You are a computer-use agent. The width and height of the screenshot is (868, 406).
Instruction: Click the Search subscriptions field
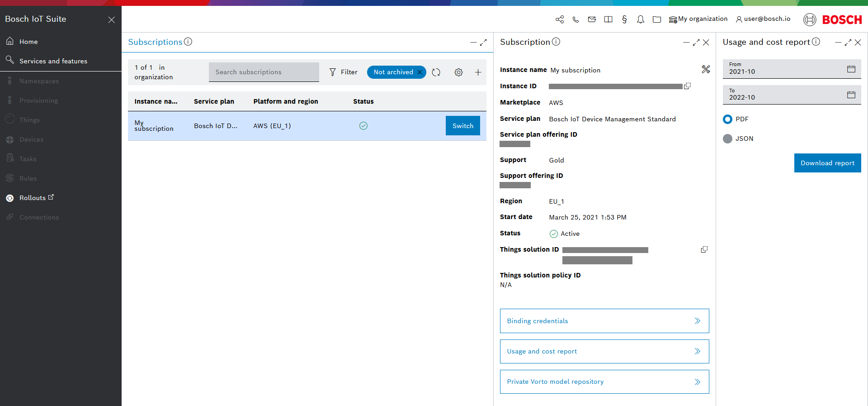(264, 72)
